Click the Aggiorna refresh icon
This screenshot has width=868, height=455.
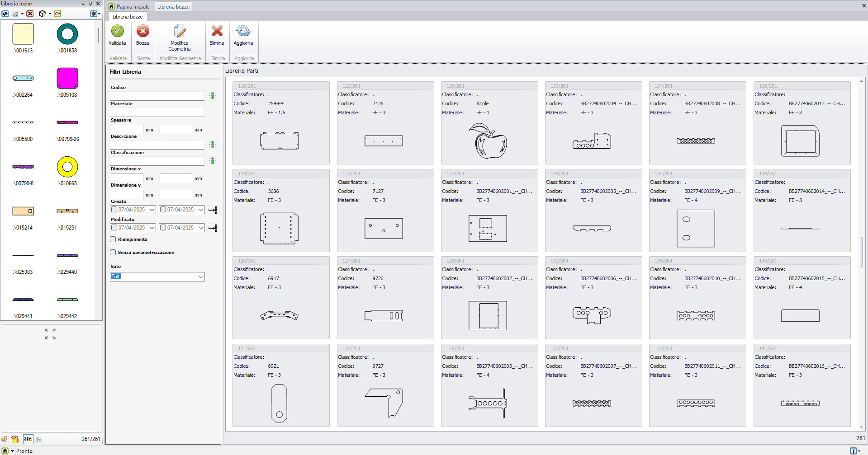243,32
